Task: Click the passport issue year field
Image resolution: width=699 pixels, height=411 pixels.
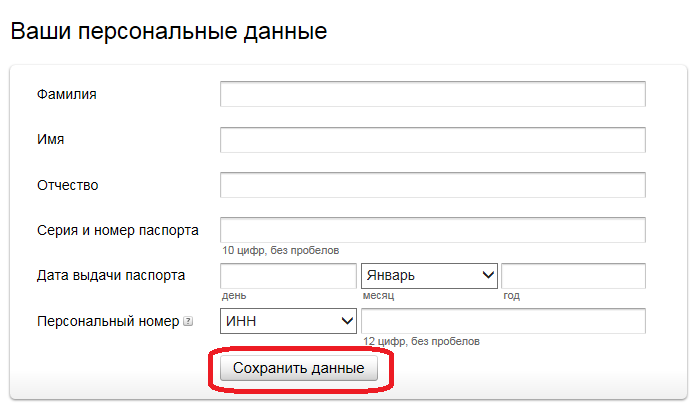Action: coord(573,275)
